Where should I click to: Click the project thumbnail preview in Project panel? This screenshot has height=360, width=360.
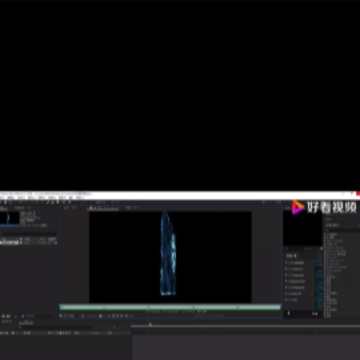click(x=10, y=219)
